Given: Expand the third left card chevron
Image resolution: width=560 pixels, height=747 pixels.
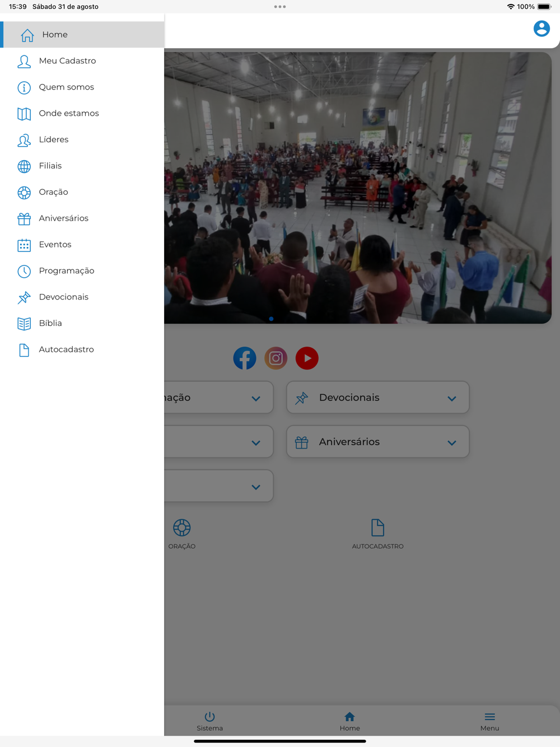Looking at the screenshot, I should click(x=256, y=487).
